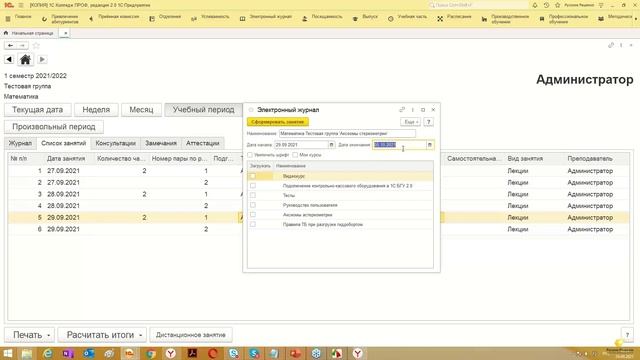Screen dimensions: 640x360
Task: Check load box for Правила ТБ при разгрузке
Action: click(253, 224)
